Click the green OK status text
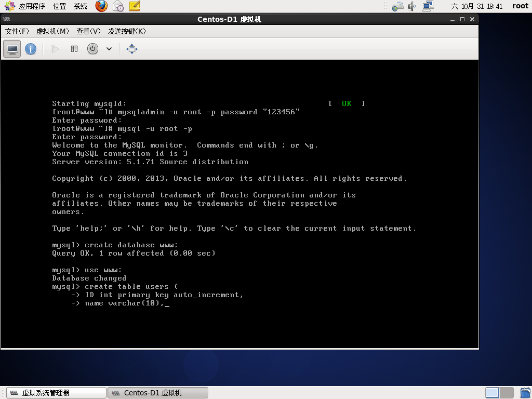This screenshot has height=399, width=532. click(x=347, y=103)
